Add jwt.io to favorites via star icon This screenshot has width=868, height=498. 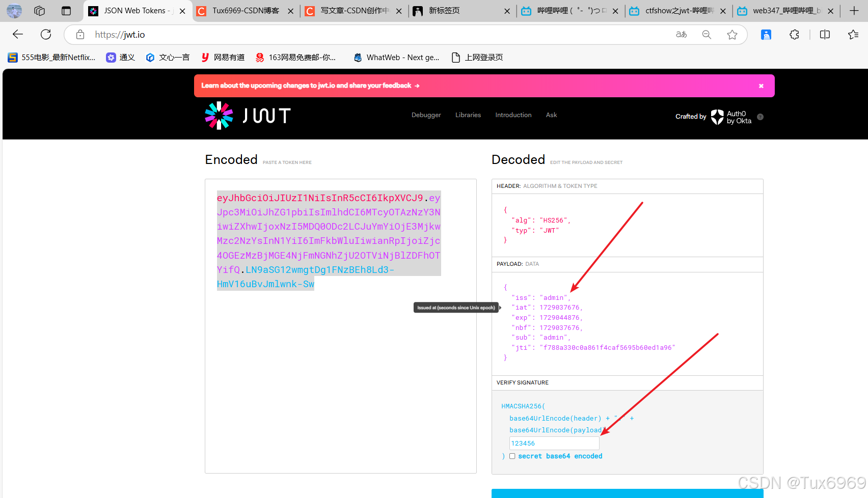tap(733, 35)
